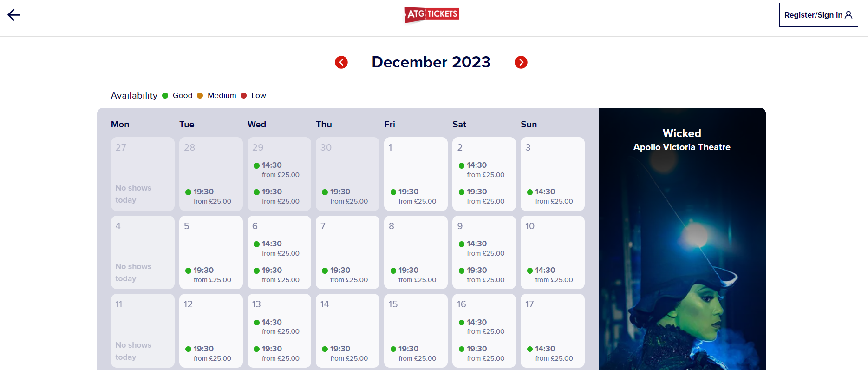The width and height of the screenshot is (868, 370).
Task: Choose the 19:30 show on December 13
Action: click(x=272, y=349)
